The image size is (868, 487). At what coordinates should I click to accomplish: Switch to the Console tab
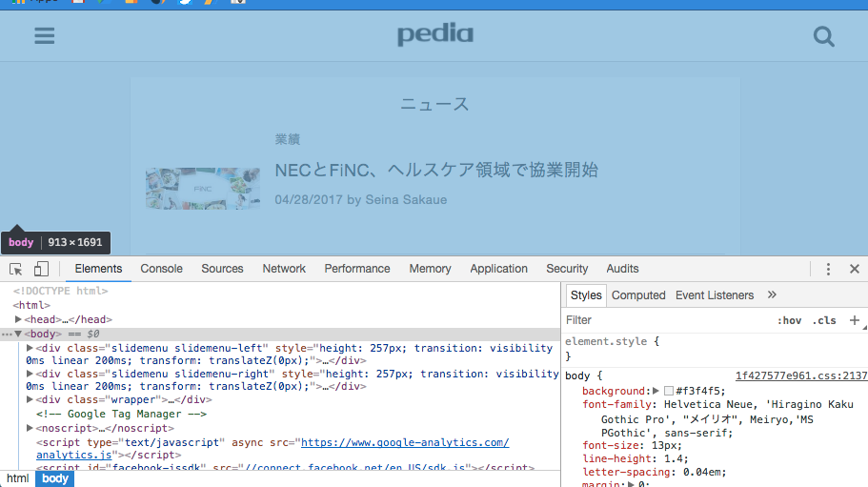pos(161,269)
